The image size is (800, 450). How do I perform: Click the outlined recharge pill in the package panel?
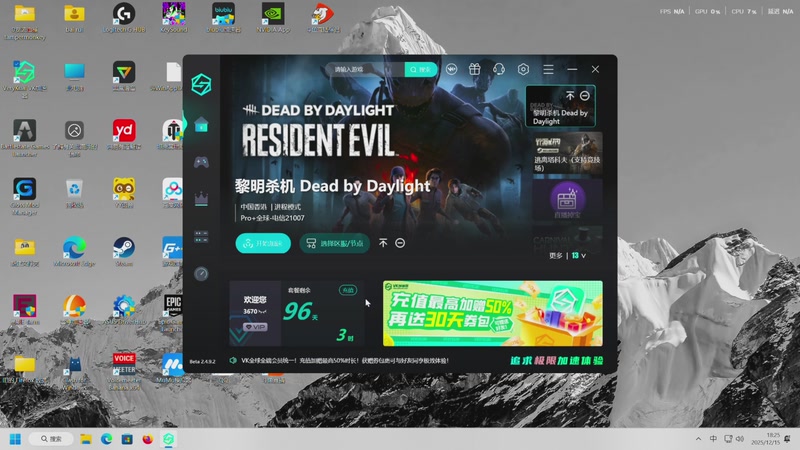348,290
